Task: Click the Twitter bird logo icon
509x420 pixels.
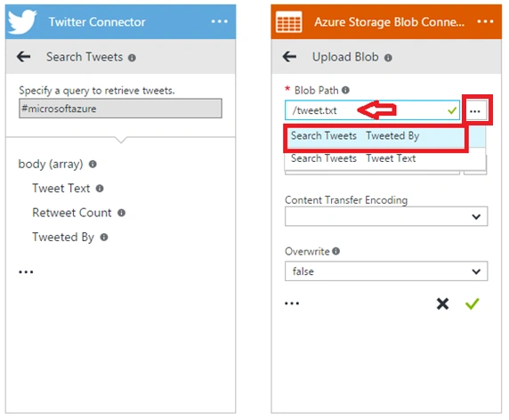Action: coord(22,21)
